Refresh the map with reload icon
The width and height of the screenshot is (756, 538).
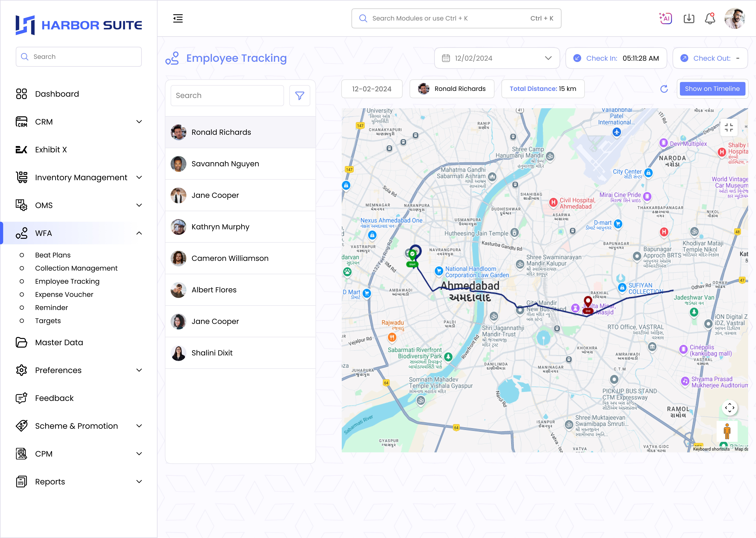point(664,89)
